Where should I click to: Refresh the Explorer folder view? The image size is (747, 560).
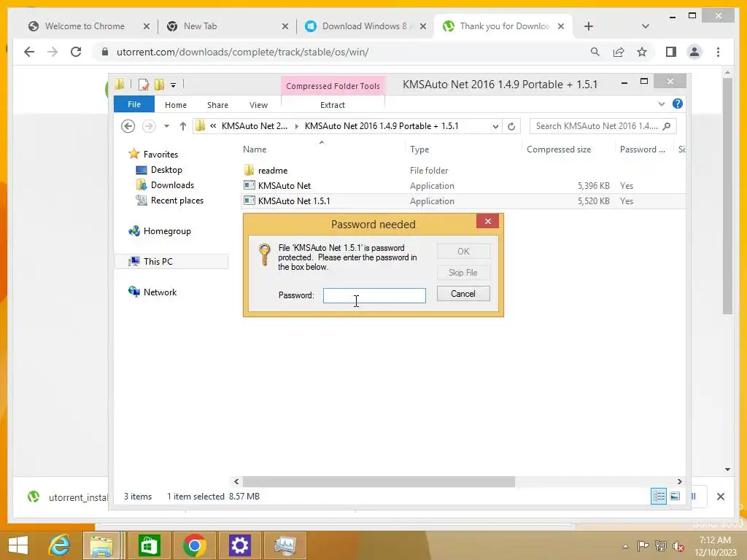(511, 126)
